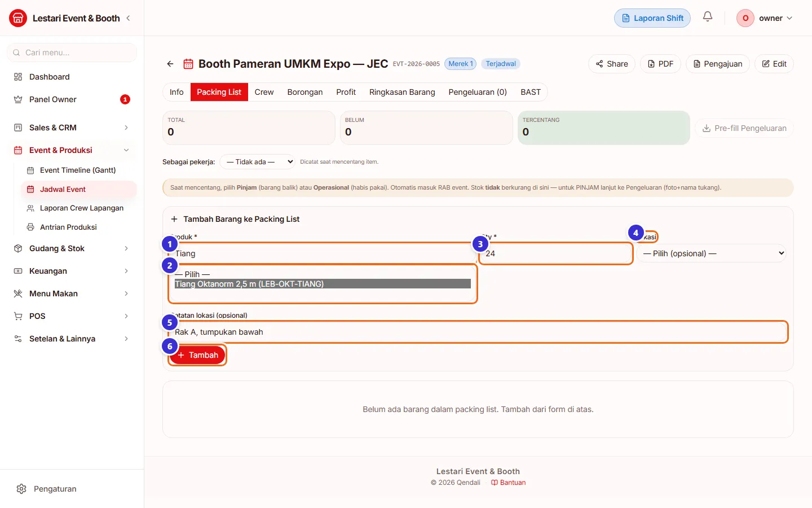Open the Ringkasan Barang tab

pos(402,92)
